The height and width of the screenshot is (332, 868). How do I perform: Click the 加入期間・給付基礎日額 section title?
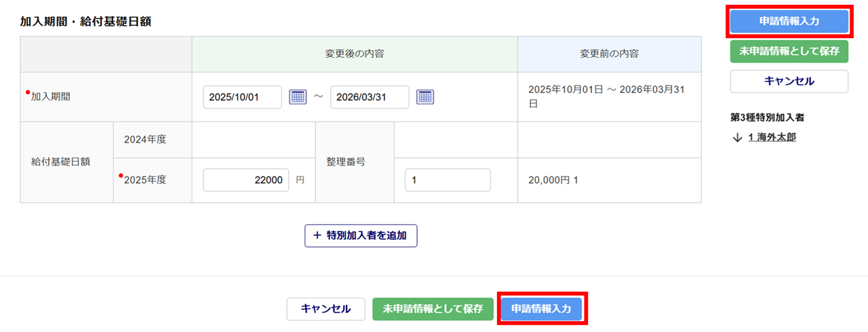pos(85,21)
